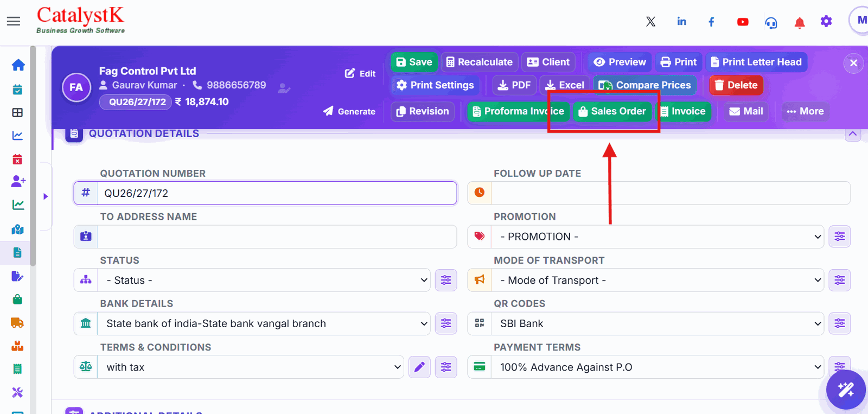Click the Compare Prices button
Image resolution: width=868 pixels, height=414 pixels.
(x=645, y=85)
